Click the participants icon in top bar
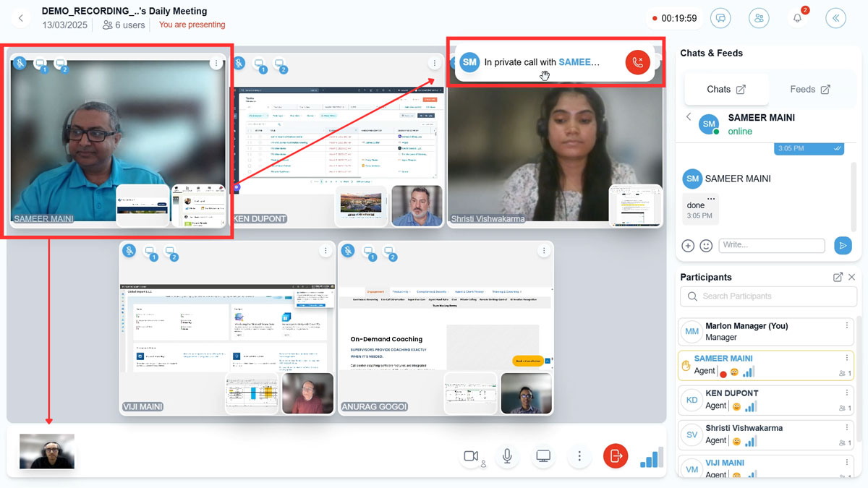This screenshot has height=488, width=868. [x=759, y=19]
